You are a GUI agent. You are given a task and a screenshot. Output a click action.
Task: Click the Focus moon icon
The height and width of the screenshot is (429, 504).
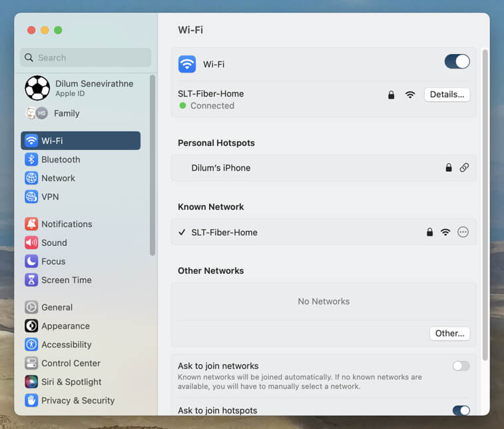coord(31,261)
